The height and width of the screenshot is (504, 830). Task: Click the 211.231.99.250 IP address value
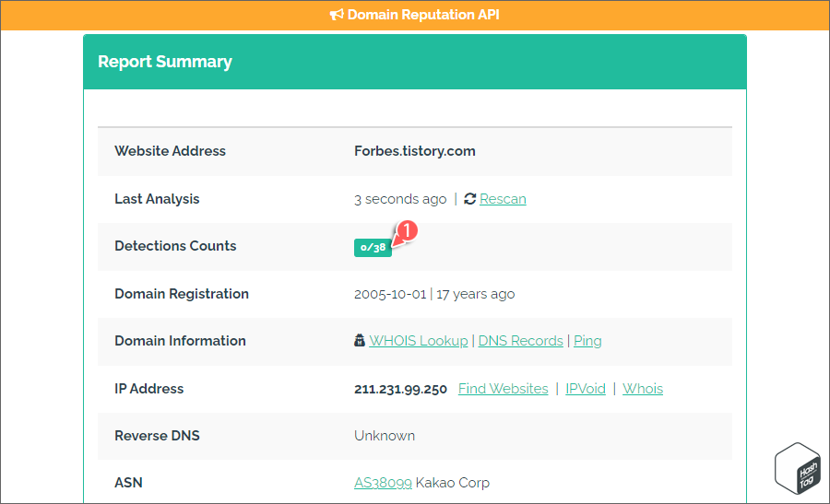(400, 389)
